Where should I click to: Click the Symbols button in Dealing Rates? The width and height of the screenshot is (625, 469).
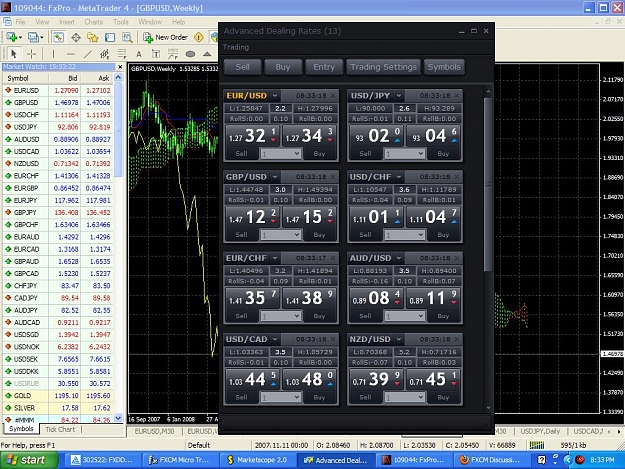[x=444, y=67]
